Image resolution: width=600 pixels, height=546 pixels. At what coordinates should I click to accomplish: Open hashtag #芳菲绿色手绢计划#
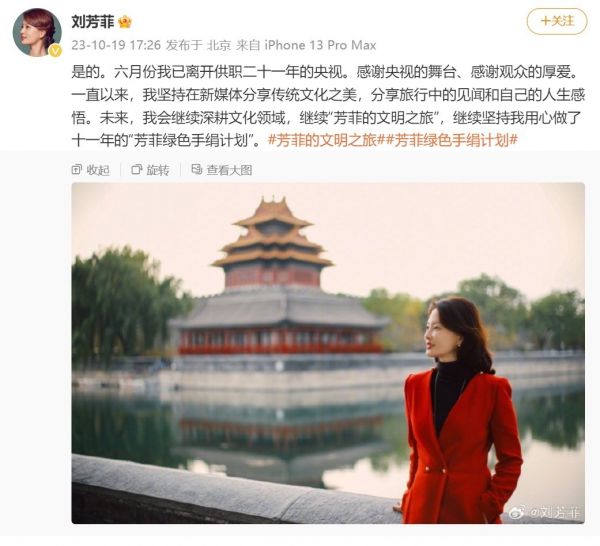(452, 140)
